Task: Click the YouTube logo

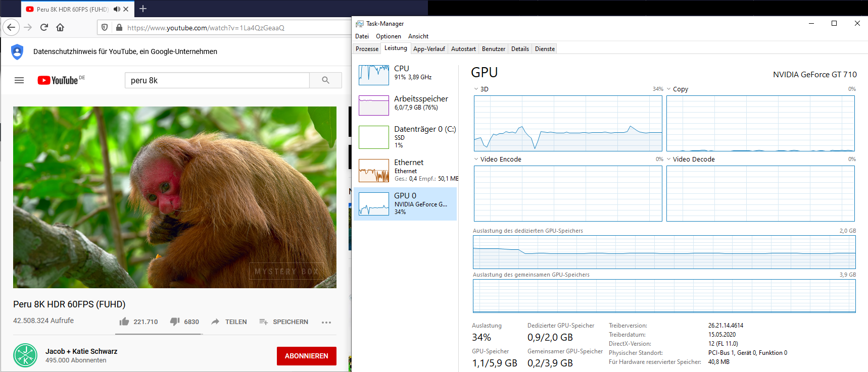Action: (x=58, y=80)
